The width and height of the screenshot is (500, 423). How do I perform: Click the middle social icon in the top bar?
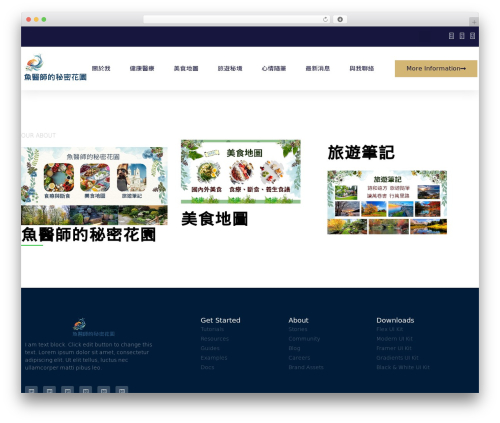462,36
